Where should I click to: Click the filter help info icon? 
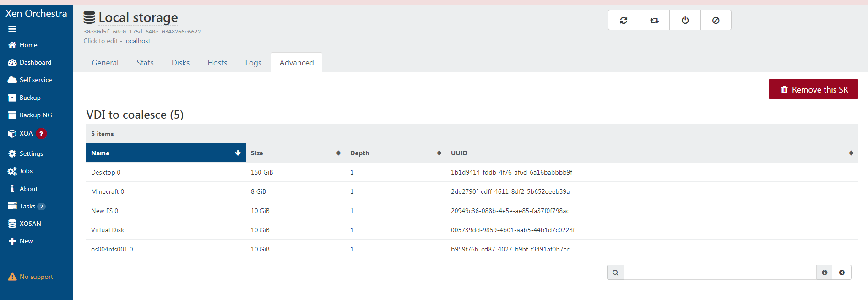click(825, 273)
